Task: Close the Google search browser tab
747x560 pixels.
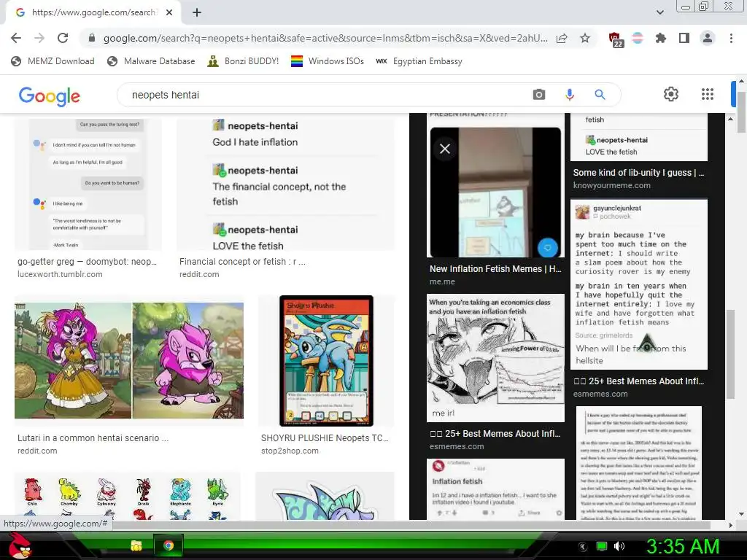Action: pos(169,13)
